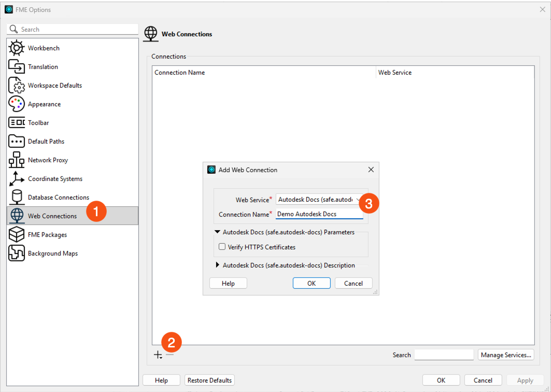
Task: Open the FME Packages box icon
Action: 17,234
